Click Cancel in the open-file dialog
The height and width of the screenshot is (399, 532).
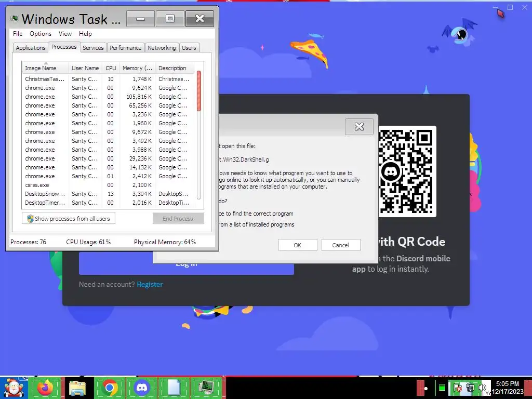(x=341, y=245)
